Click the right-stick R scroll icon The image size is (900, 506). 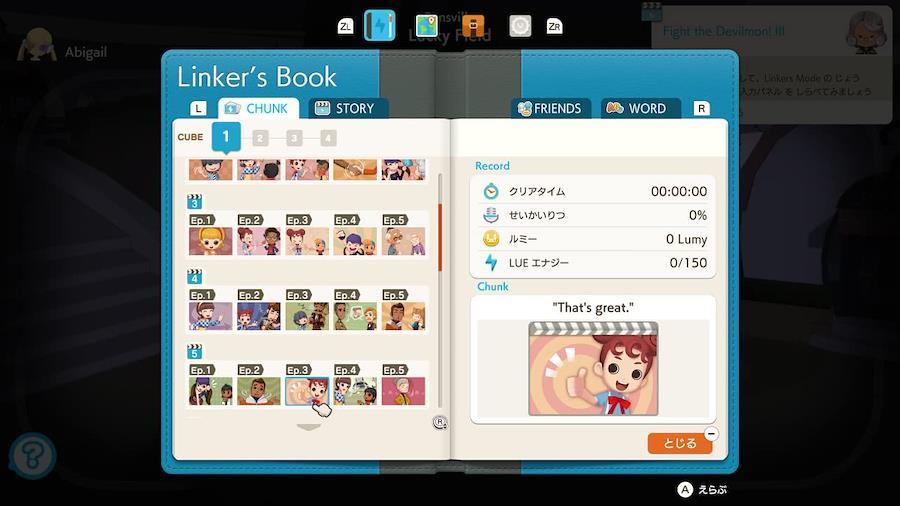click(440, 422)
